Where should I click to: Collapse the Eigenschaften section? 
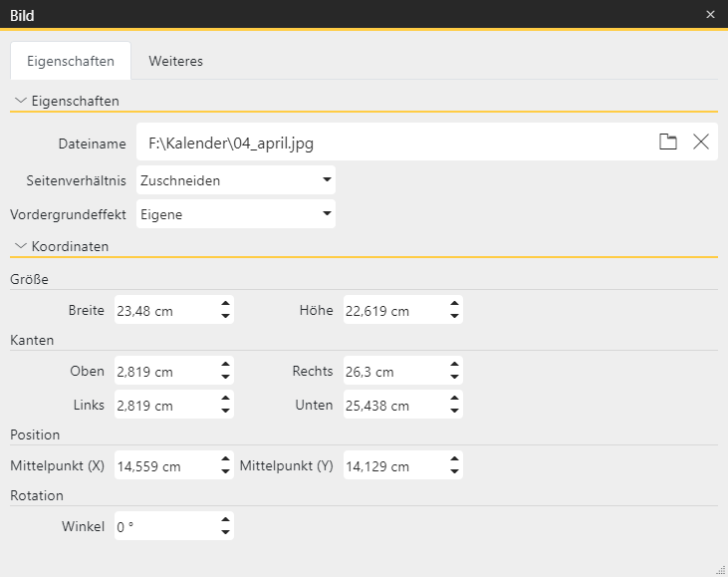point(21,101)
